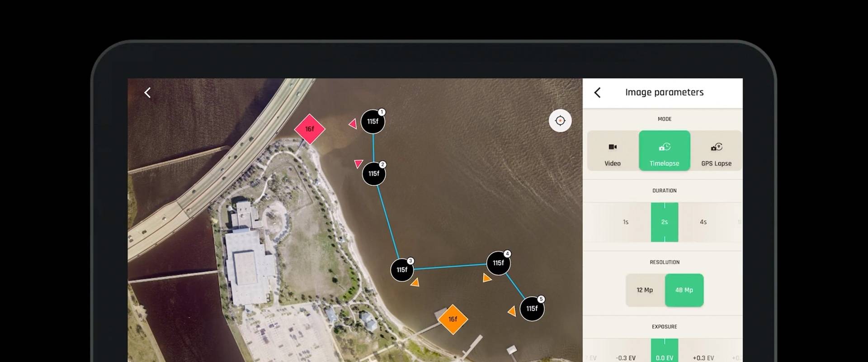
Task: Select waypoint 1 at 115f
Action: pyautogui.click(x=373, y=121)
